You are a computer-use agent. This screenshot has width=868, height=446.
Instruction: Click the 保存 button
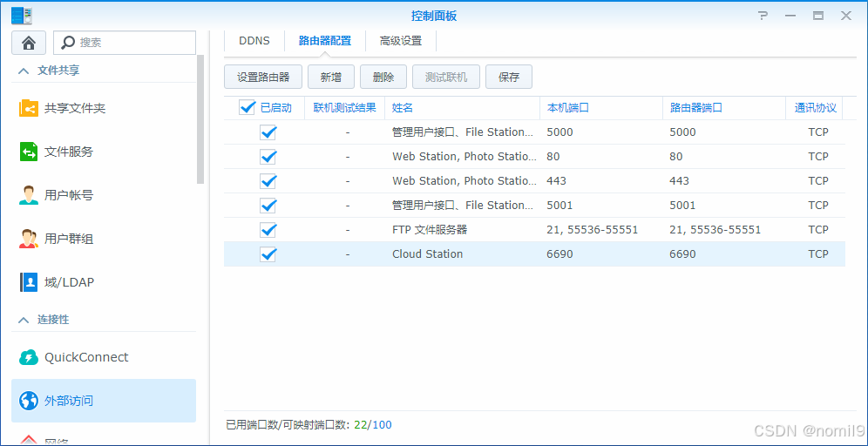509,77
